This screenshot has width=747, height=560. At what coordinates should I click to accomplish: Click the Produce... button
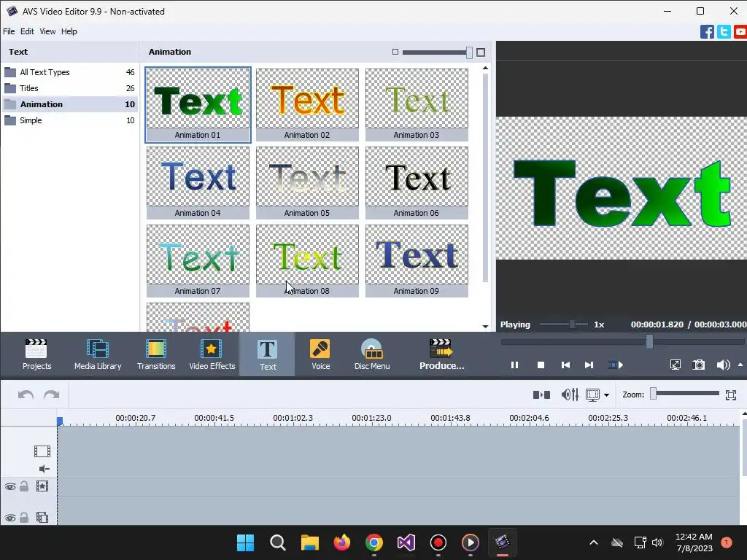pyautogui.click(x=441, y=354)
